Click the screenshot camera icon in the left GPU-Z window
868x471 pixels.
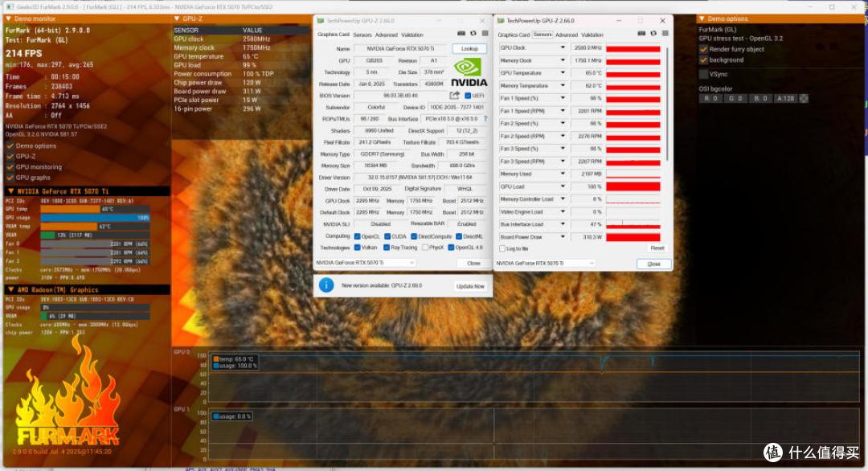(x=461, y=34)
